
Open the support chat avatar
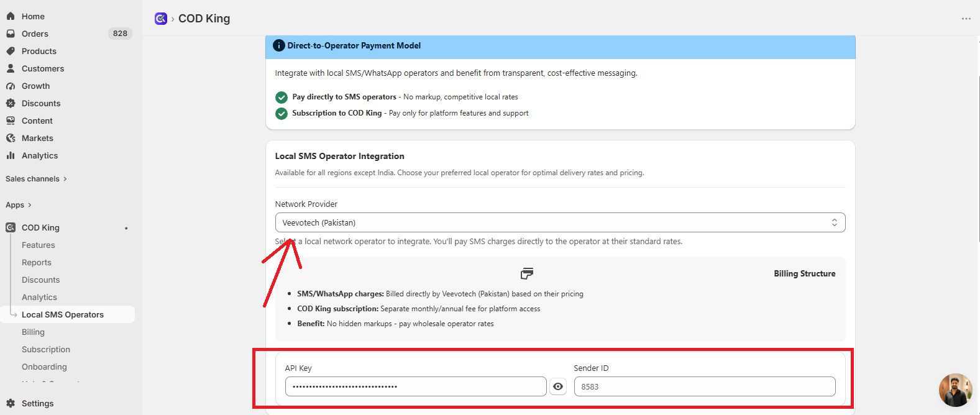[955, 390]
